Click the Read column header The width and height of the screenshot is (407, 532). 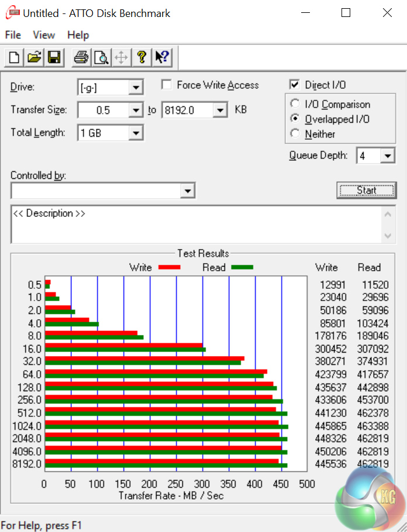coord(369,267)
